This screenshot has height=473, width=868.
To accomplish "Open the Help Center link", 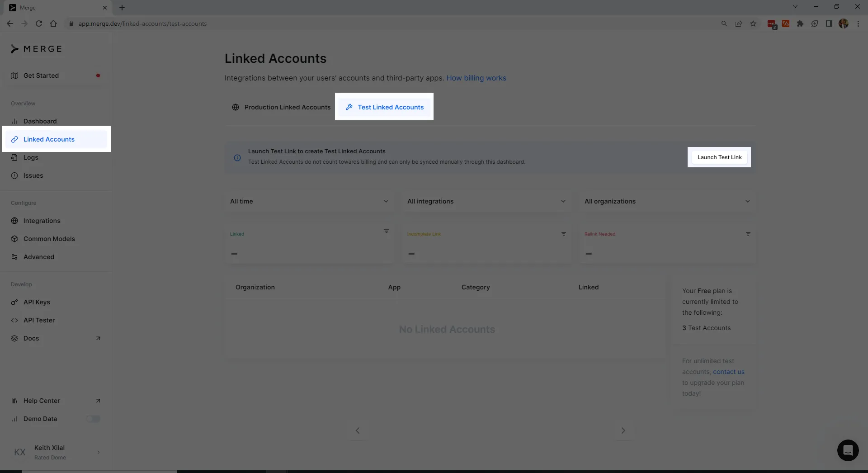I will [56, 401].
